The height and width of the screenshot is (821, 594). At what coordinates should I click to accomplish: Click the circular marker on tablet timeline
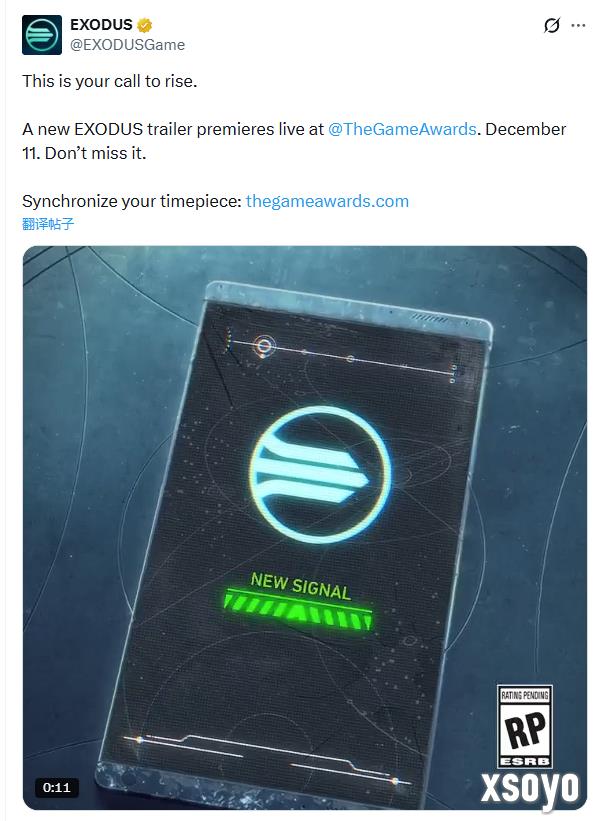pos(265,346)
